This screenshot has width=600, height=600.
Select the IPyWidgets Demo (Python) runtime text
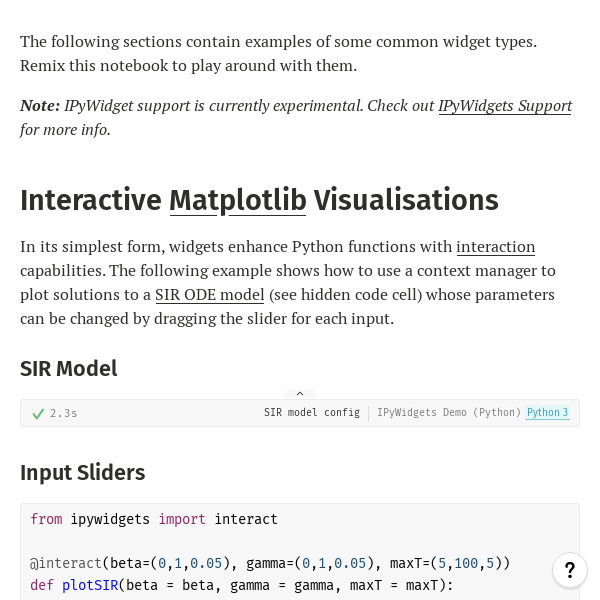[449, 412]
